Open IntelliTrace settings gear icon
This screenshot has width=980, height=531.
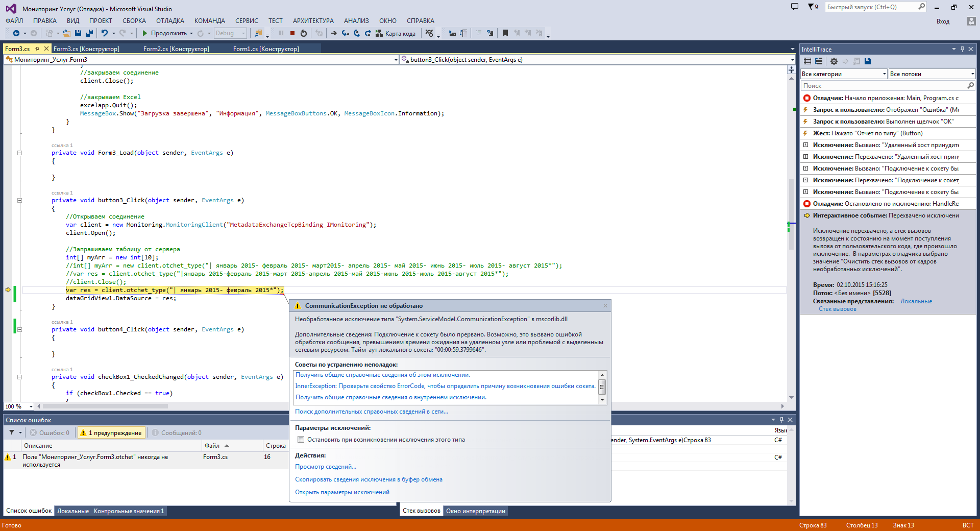click(834, 61)
